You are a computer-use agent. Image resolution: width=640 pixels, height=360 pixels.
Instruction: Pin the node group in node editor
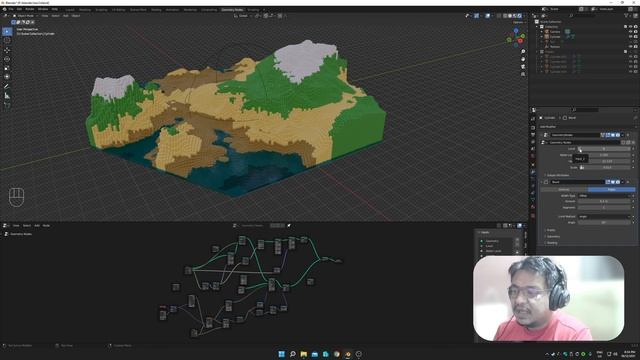289,225
